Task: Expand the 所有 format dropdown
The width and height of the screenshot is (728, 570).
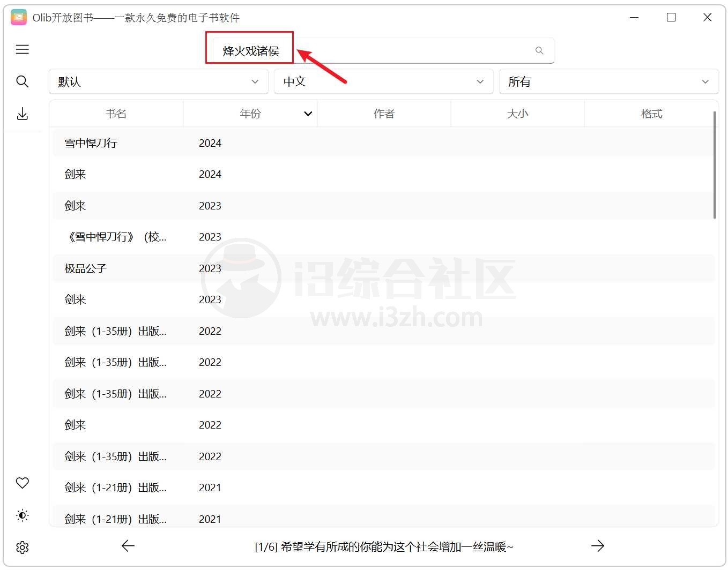Action: pos(608,81)
